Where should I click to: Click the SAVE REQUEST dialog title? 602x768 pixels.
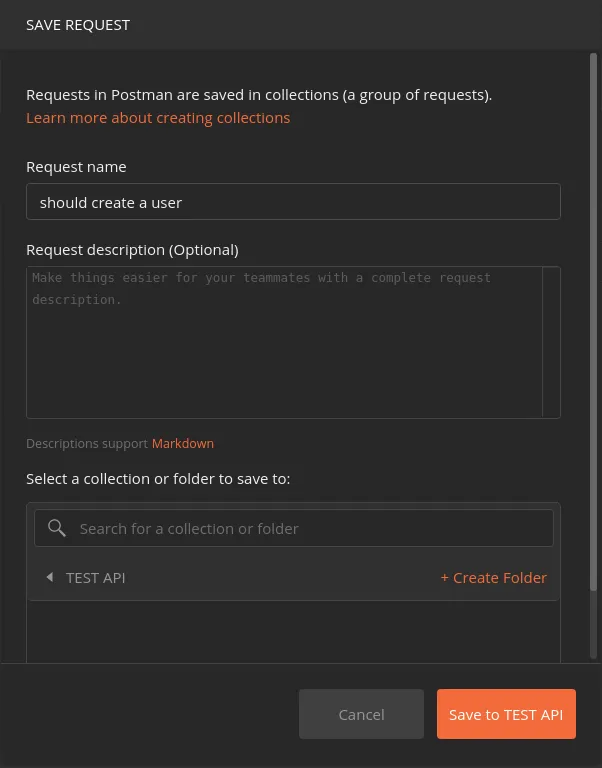(78, 24)
